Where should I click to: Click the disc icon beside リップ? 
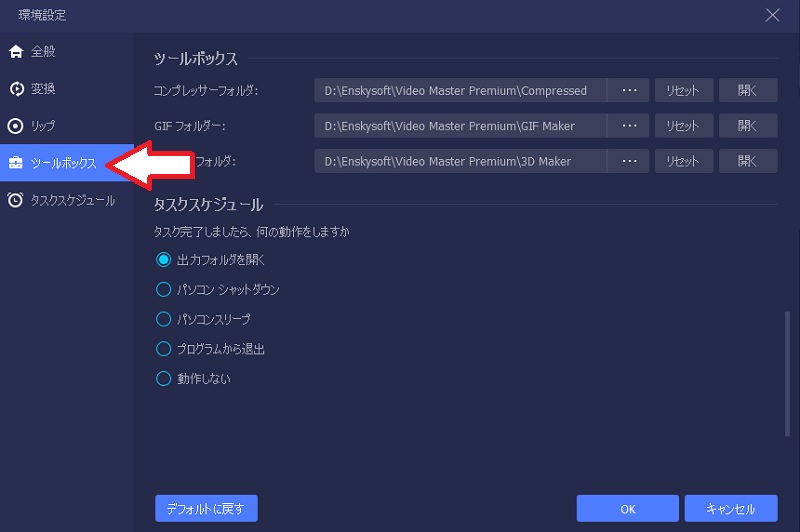click(x=16, y=126)
